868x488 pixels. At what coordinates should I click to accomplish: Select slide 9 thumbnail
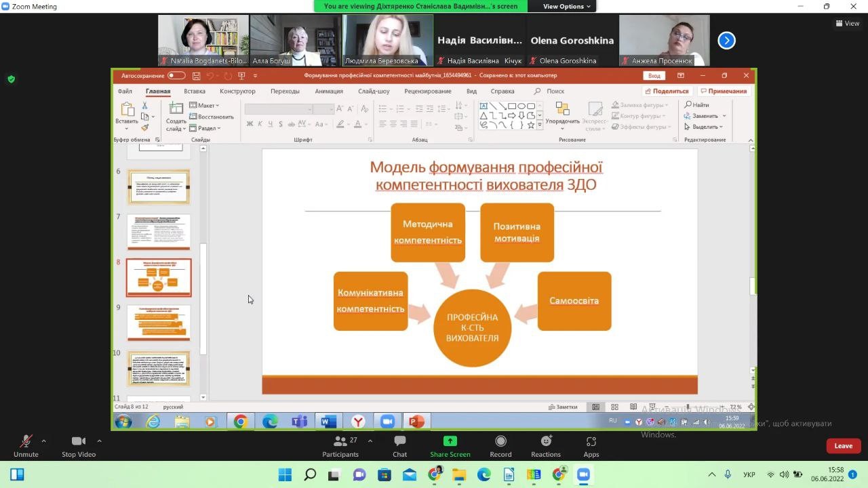[159, 323]
